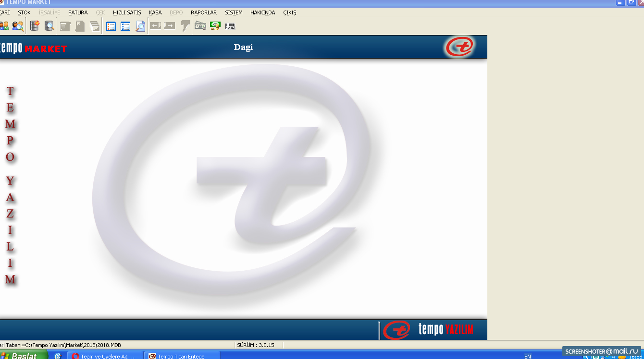The height and width of the screenshot is (359, 644).
Task: Click the disabled DEPO menu
Action: [x=176, y=12]
